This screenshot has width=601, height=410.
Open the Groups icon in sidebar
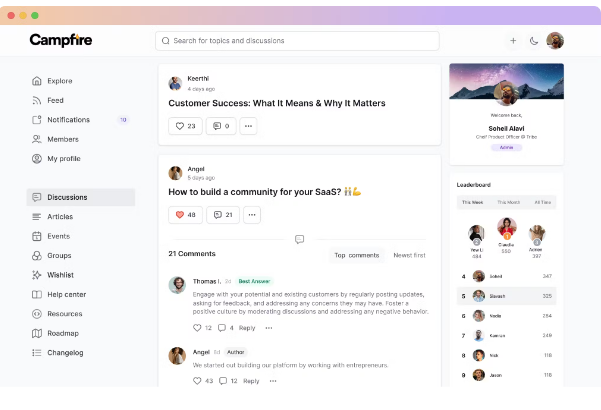coord(37,256)
